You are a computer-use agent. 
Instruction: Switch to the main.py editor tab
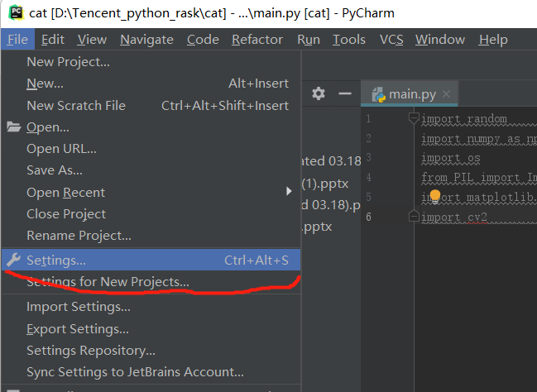click(410, 93)
